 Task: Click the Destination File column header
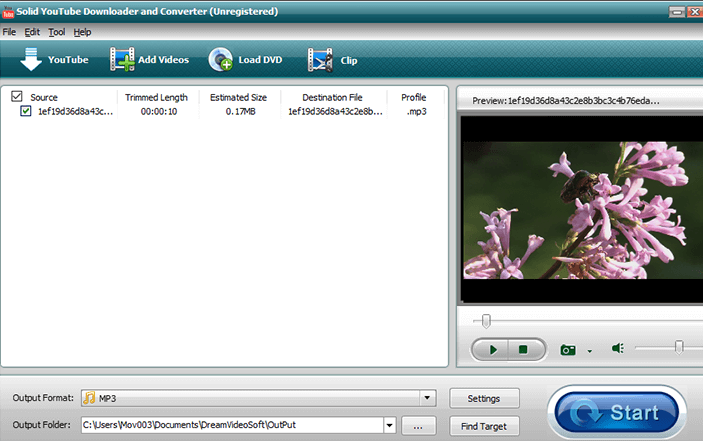tap(332, 97)
